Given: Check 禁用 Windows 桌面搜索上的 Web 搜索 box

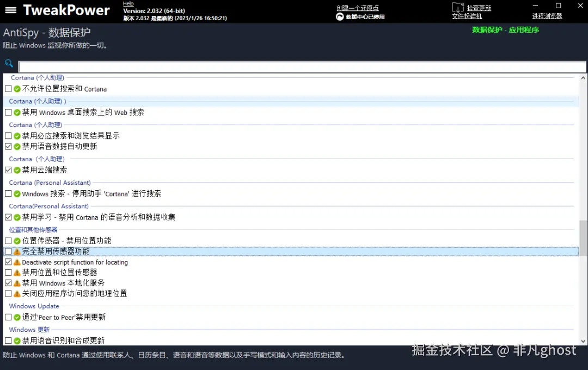Looking at the screenshot, I should [x=8, y=112].
